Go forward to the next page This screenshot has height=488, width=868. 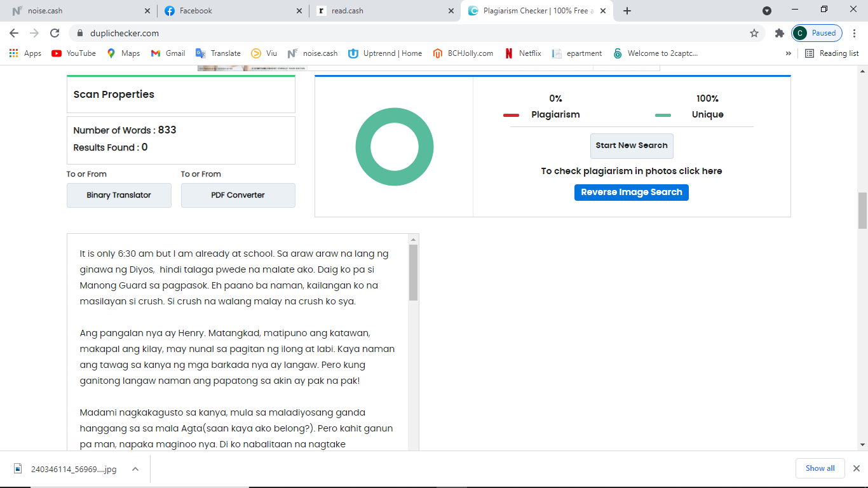point(34,33)
